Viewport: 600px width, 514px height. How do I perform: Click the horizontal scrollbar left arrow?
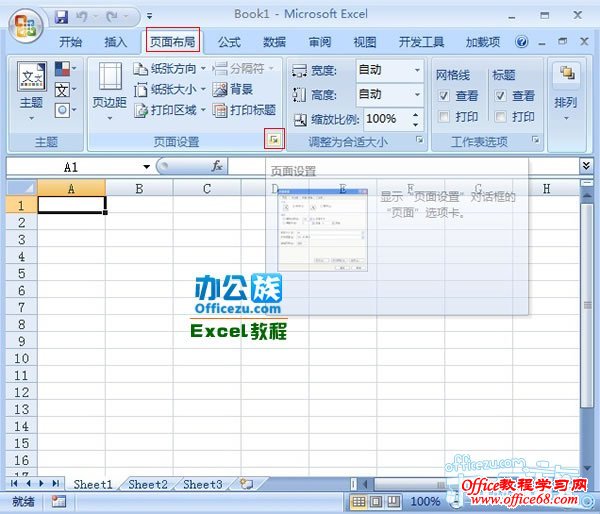365,484
